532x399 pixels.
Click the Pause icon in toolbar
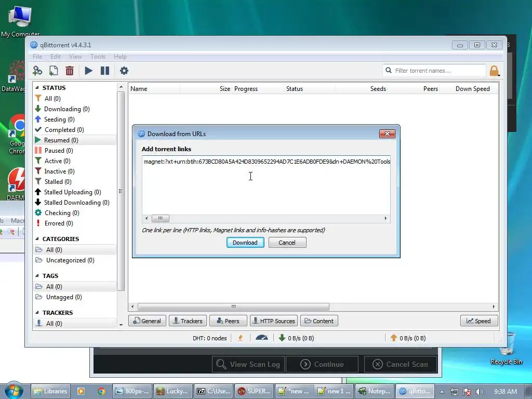pos(105,71)
